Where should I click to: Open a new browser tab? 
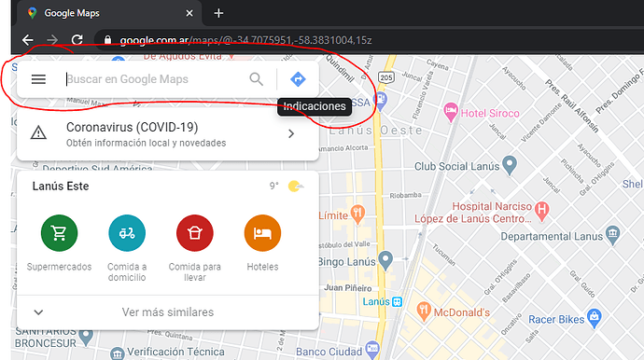tap(218, 13)
